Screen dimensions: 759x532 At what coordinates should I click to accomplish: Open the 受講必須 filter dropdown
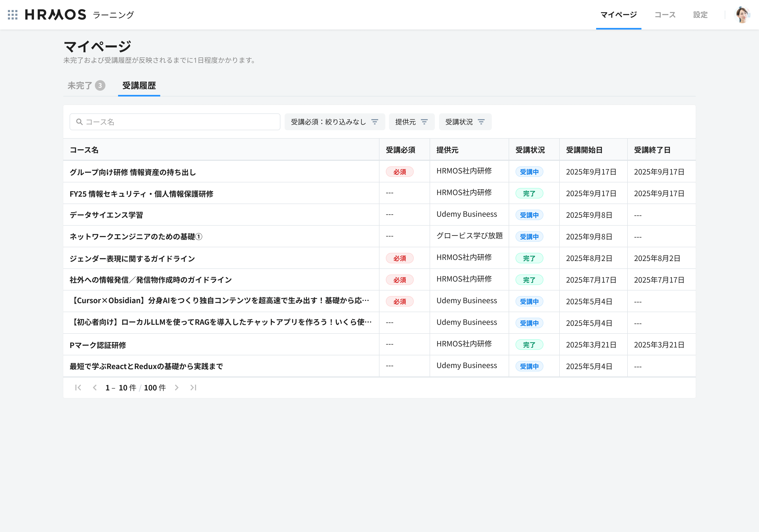tap(334, 122)
